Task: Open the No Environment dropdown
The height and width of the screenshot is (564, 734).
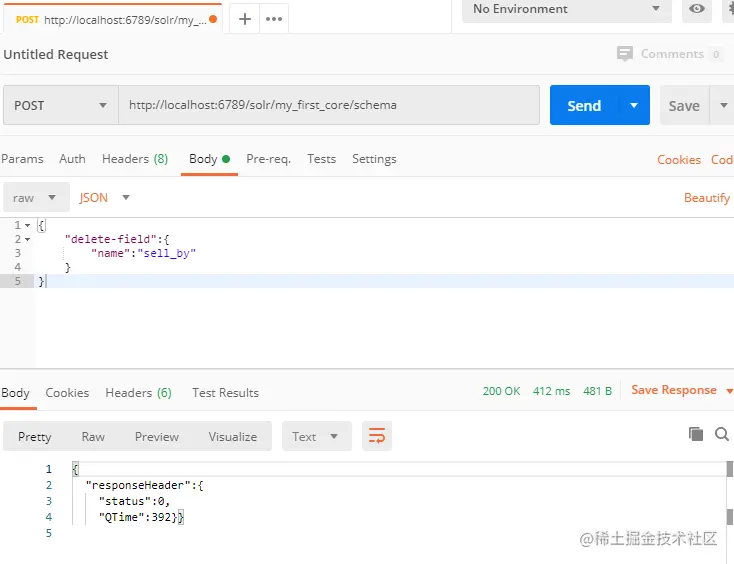Action: click(x=566, y=9)
